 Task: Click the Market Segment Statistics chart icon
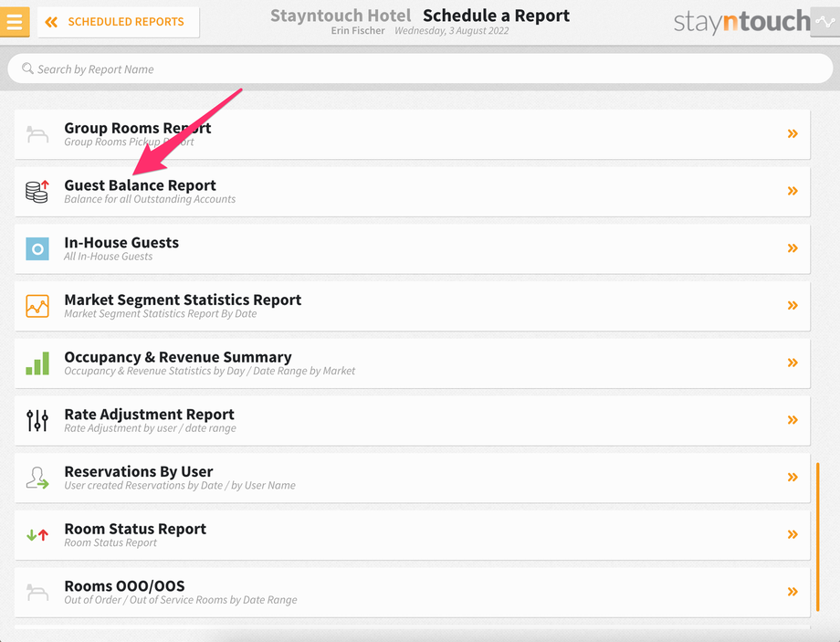click(37, 306)
